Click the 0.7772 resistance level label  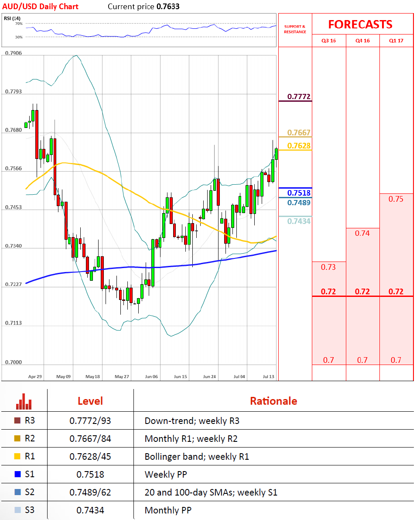pos(299,96)
